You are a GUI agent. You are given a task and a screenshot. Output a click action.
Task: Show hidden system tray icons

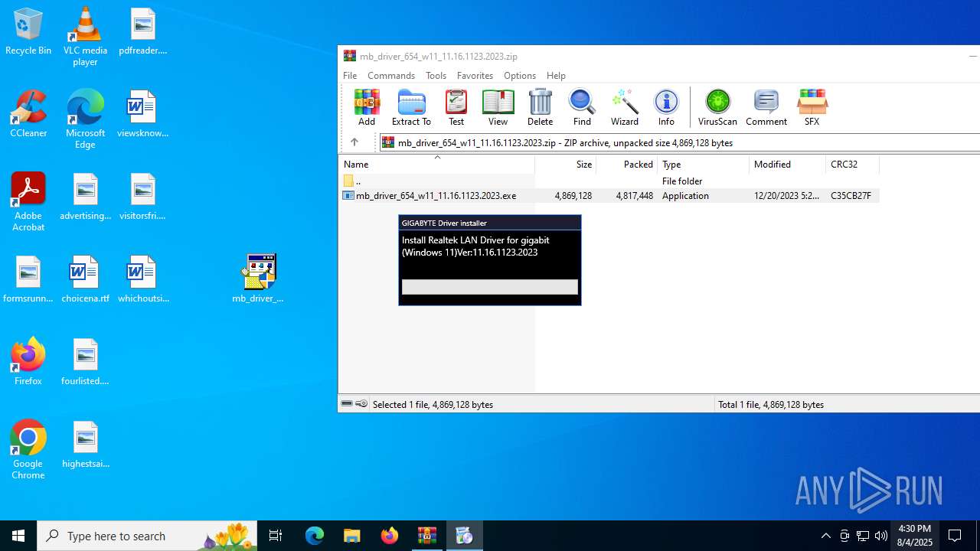click(825, 536)
